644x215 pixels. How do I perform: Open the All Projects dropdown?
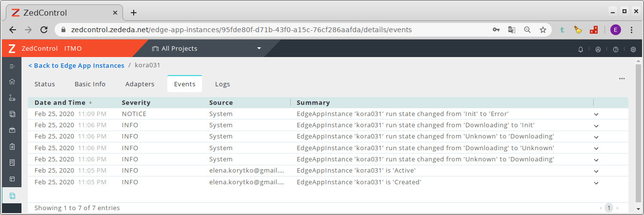click(206, 49)
